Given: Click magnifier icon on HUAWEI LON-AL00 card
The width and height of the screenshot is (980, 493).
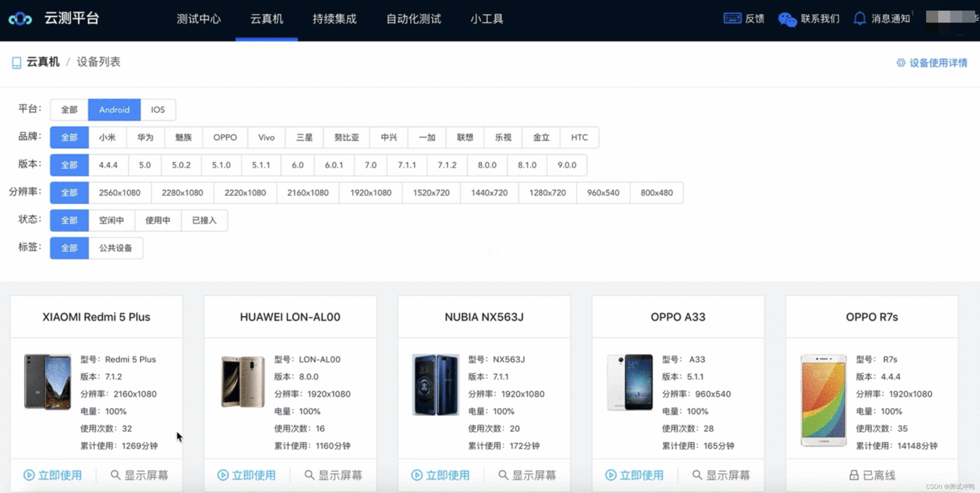Looking at the screenshot, I should point(309,475).
